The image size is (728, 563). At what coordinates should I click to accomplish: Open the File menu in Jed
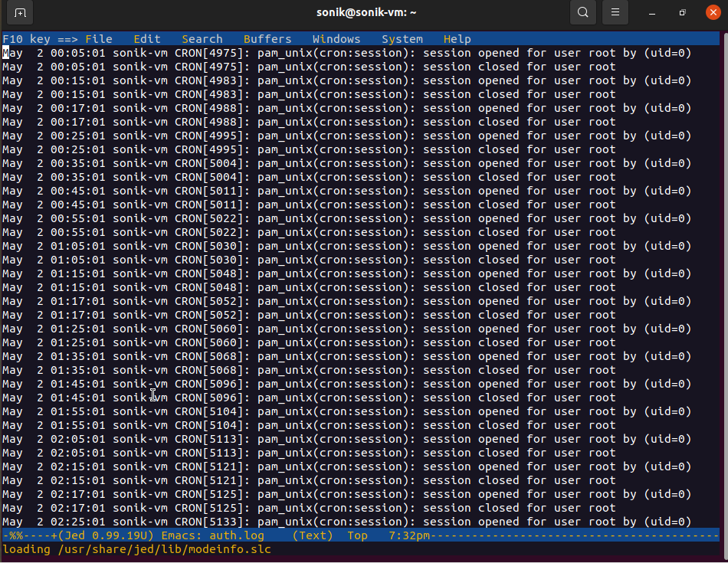[99, 39]
